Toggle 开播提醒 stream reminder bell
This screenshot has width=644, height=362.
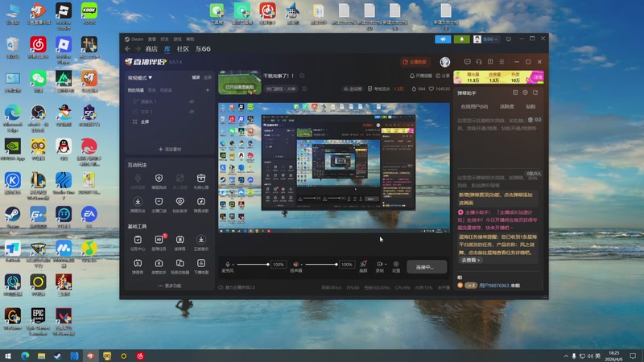click(x=421, y=76)
